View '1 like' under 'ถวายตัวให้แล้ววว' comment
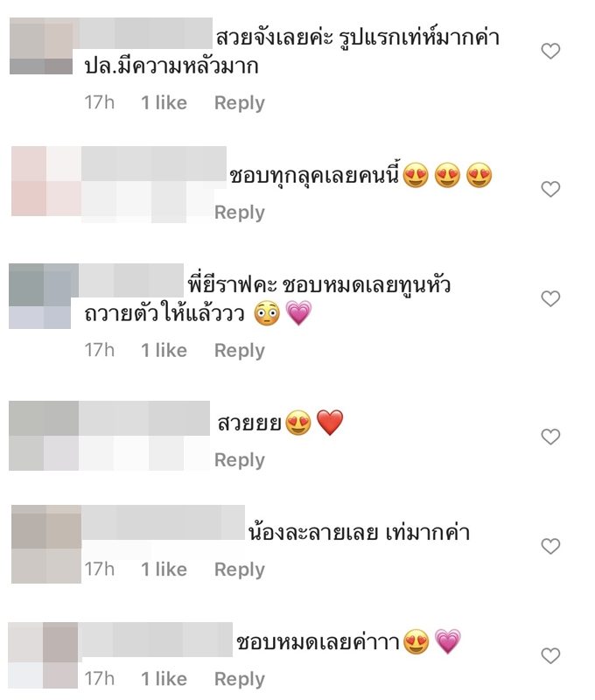This screenshot has height=700, width=595. pyautogui.click(x=164, y=351)
